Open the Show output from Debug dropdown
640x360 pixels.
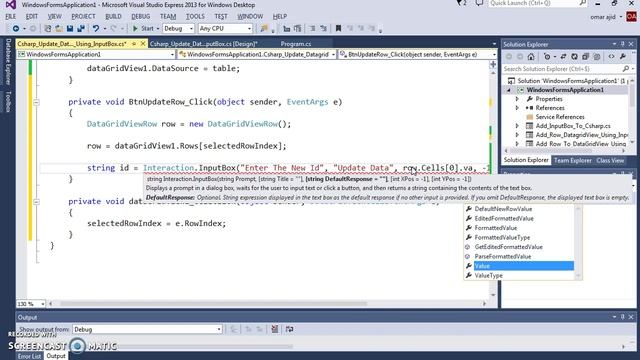point(147,329)
